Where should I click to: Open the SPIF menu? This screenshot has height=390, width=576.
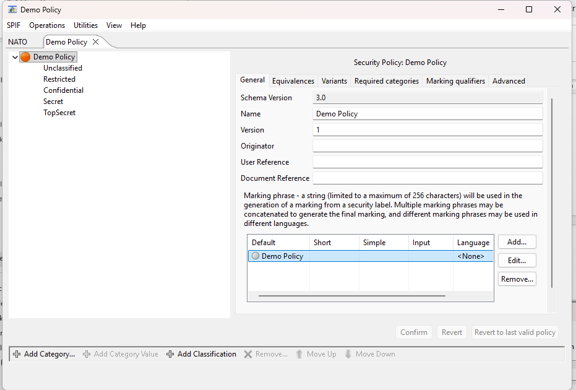tap(14, 25)
